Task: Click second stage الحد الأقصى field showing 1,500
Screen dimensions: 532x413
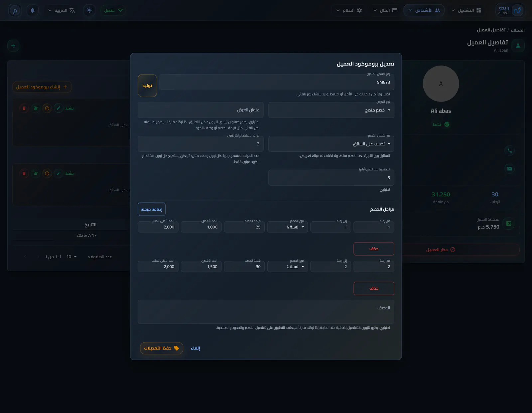Action: click(201, 267)
